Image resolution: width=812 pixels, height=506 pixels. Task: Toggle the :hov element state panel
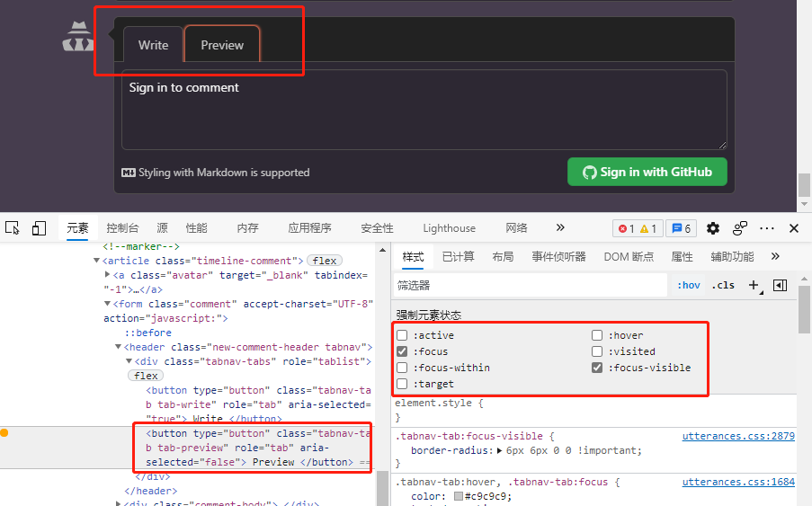pyautogui.click(x=689, y=285)
